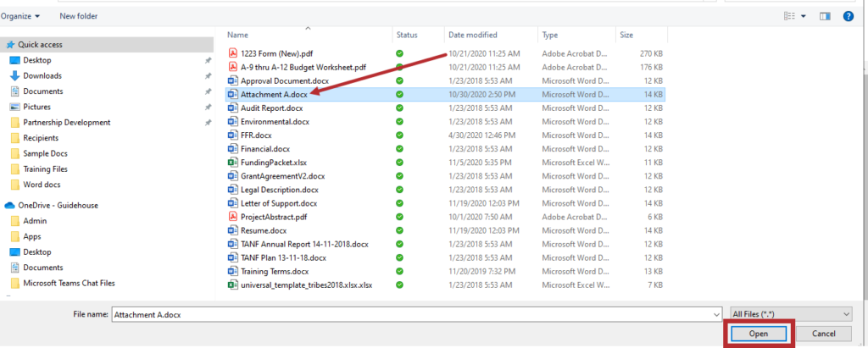Click the Downloads folder in Quick access
The height and width of the screenshot is (348, 868).
click(42, 75)
